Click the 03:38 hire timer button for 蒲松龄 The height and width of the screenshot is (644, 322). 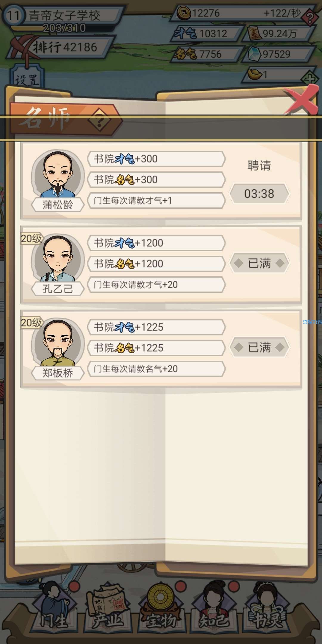[x=259, y=193]
